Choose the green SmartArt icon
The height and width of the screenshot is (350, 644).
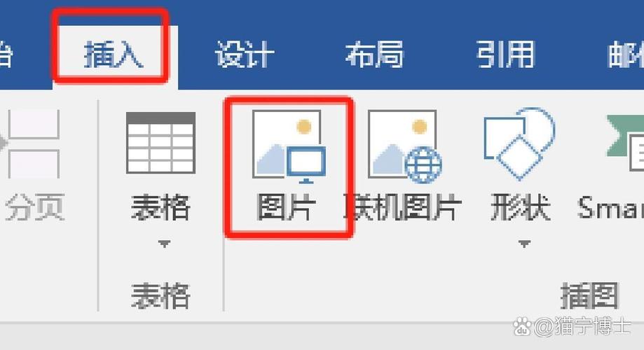(625, 142)
